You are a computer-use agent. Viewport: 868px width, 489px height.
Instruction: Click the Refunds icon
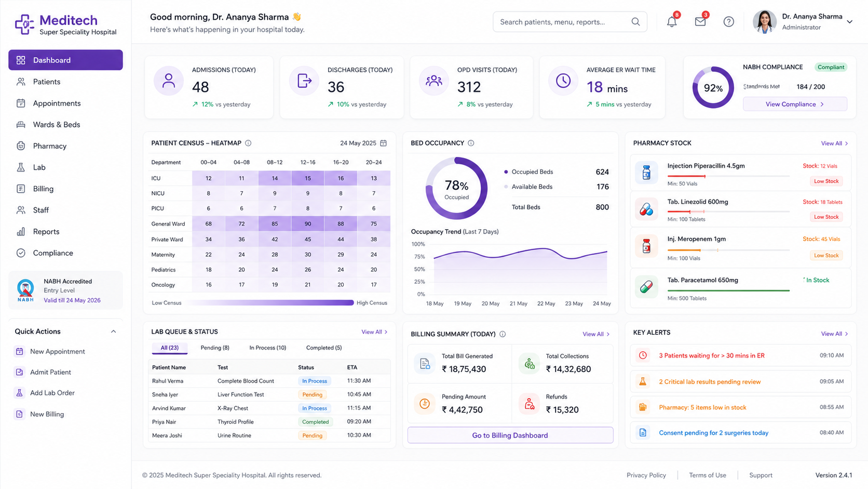529,404
